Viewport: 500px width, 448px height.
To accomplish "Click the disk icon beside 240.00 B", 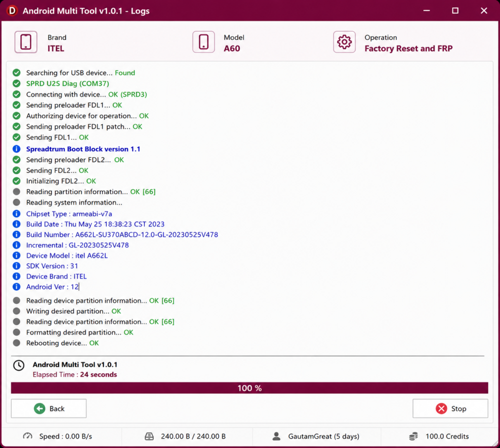I will tap(149, 436).
